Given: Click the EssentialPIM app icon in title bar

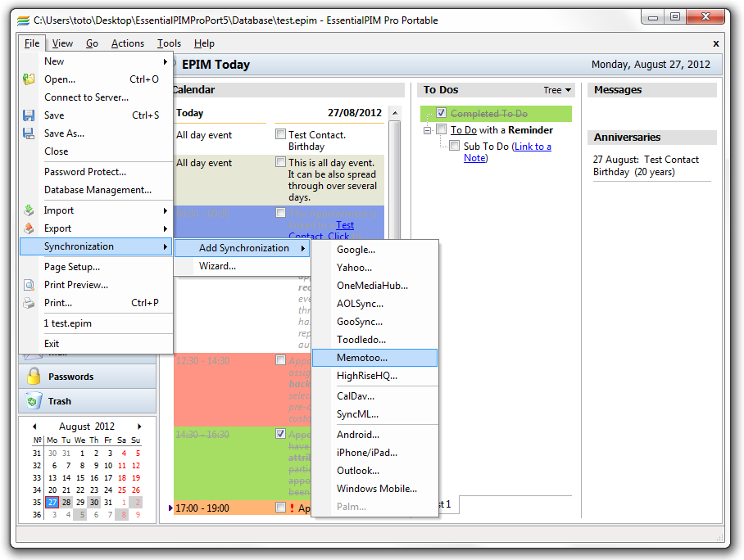Looking at the screenshot, I should [x=23, y=20].
